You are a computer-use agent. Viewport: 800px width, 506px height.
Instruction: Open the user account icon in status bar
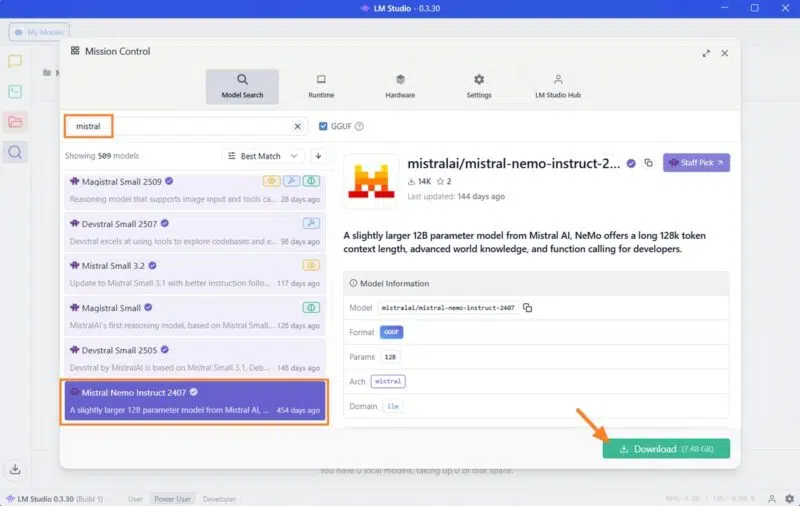772,499
